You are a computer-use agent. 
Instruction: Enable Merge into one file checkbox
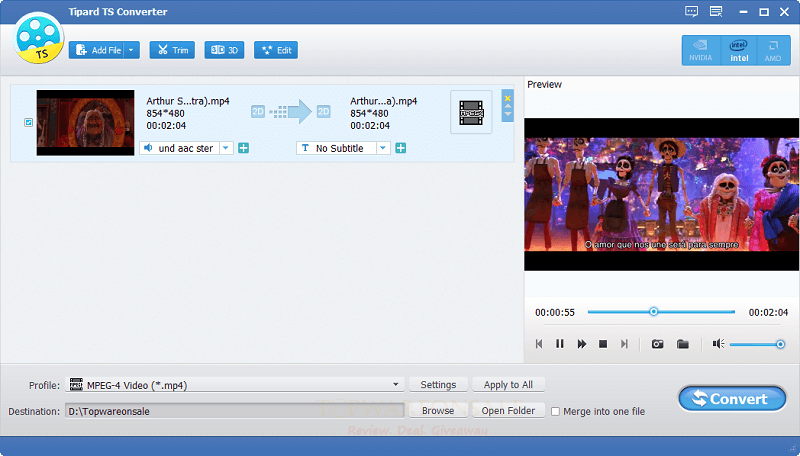point(556,411)
